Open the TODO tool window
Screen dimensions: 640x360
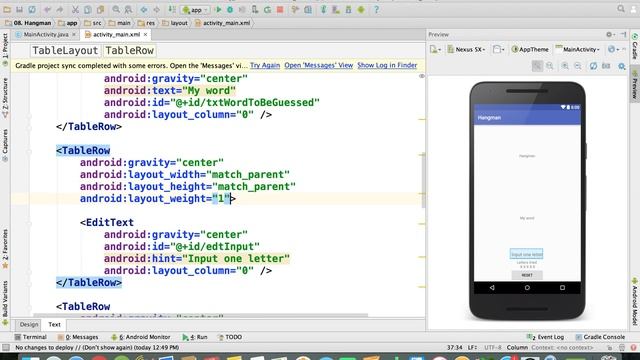tap(230, 337)
